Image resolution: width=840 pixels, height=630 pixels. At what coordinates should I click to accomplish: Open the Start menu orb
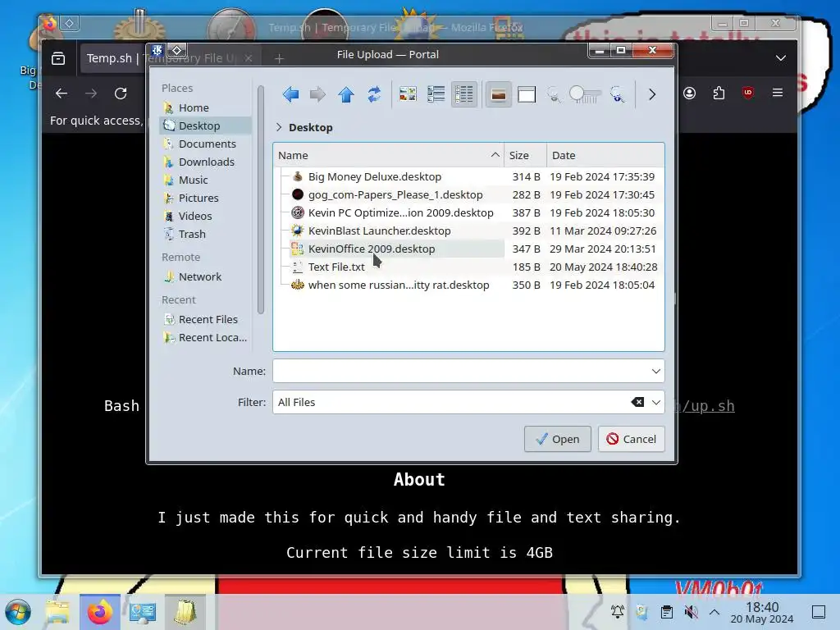[x=18, y=612]
